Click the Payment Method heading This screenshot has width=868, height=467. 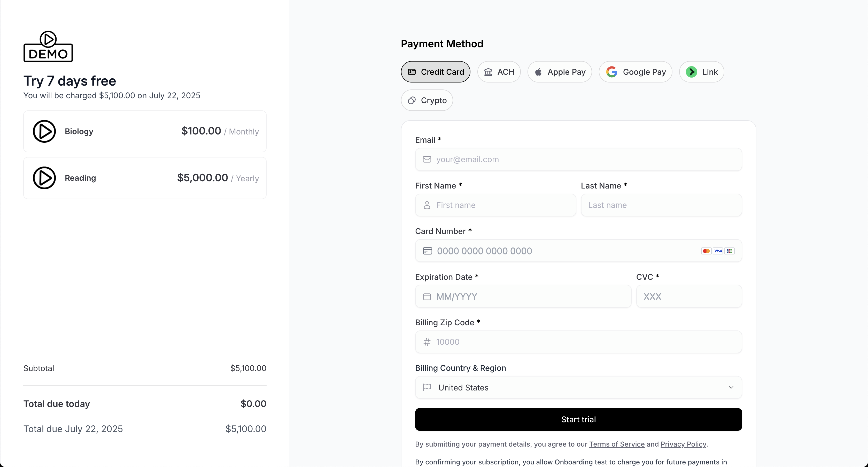(442, 44)
